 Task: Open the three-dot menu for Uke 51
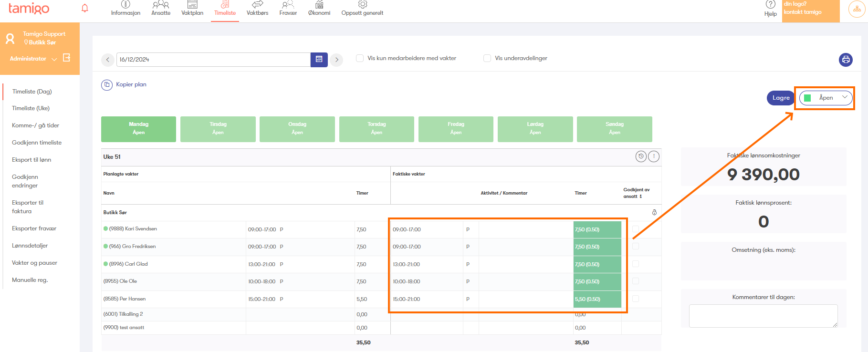click(654, 156)
